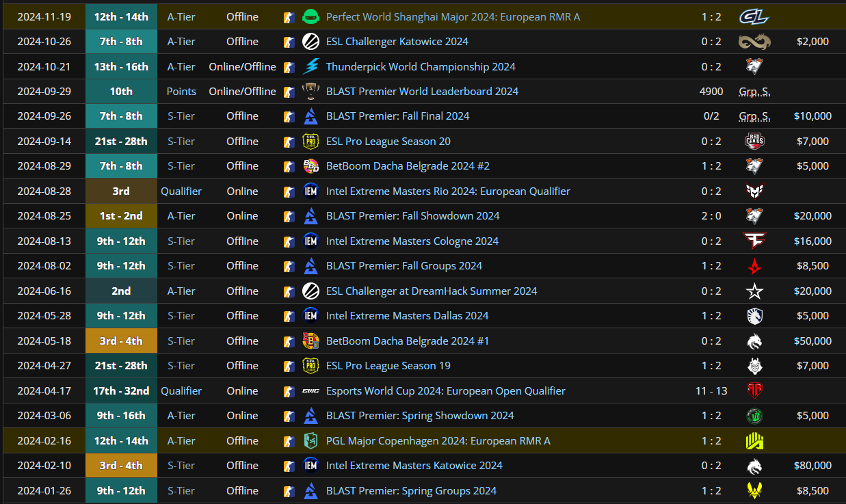Click the opponent logo in Thunderpick World Championship row
This screenshot has width=846, height=504.
click(x=754, y=66)
